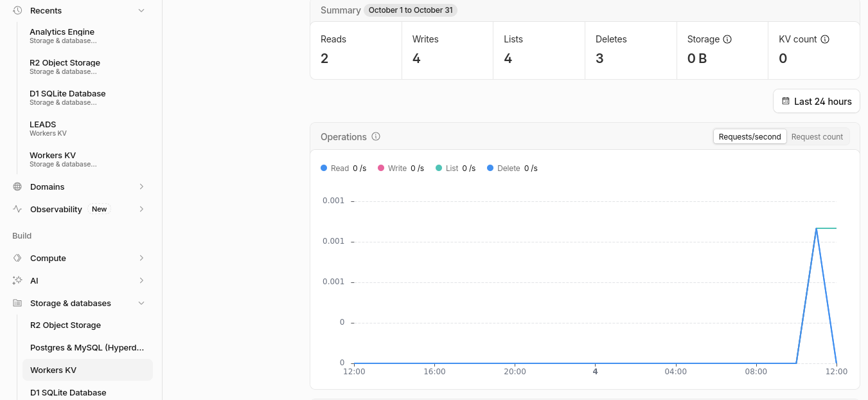Toggle the Read series in legend
This screenshot has height=400, width=868.
344,168
